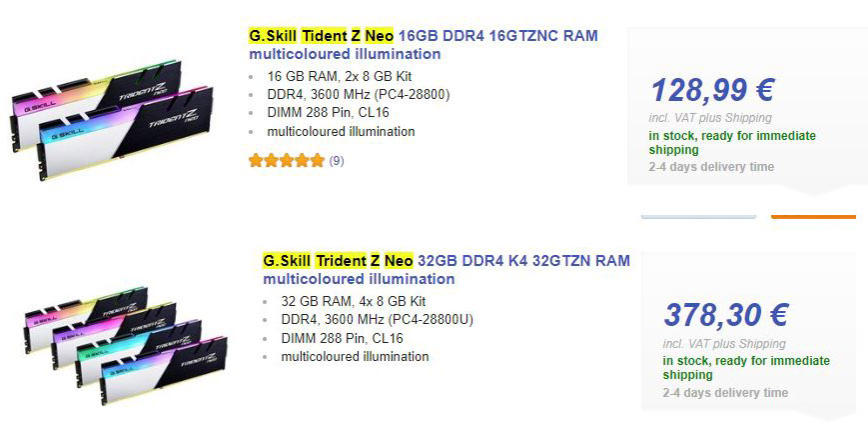The height and width of the screenshot is (428, 868).
Task: Click 'incl. VAT plus Shipping' under 378,30 €
Action: [724, 345]
